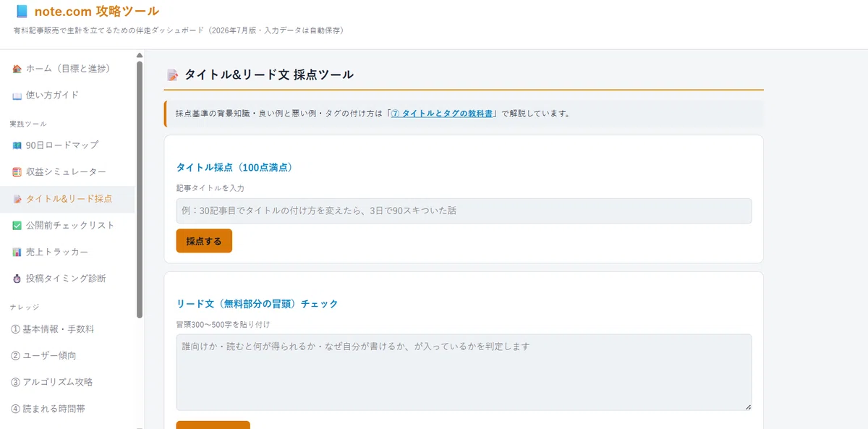
Task: Click the bar chart icon beside 売上トラッカー
Action: pos(17,252)
